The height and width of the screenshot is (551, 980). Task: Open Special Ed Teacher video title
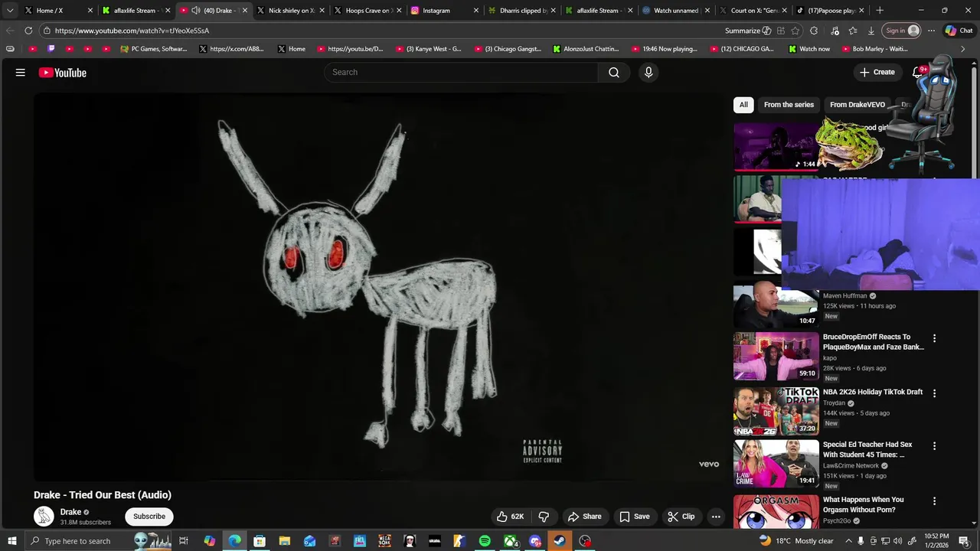coord(867,449)
